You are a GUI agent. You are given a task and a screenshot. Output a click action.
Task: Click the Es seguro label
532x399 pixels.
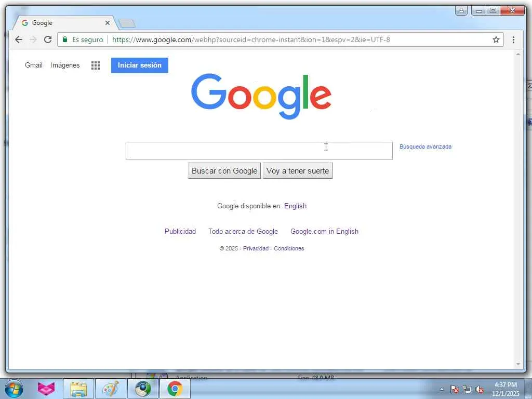pos(87,39)
